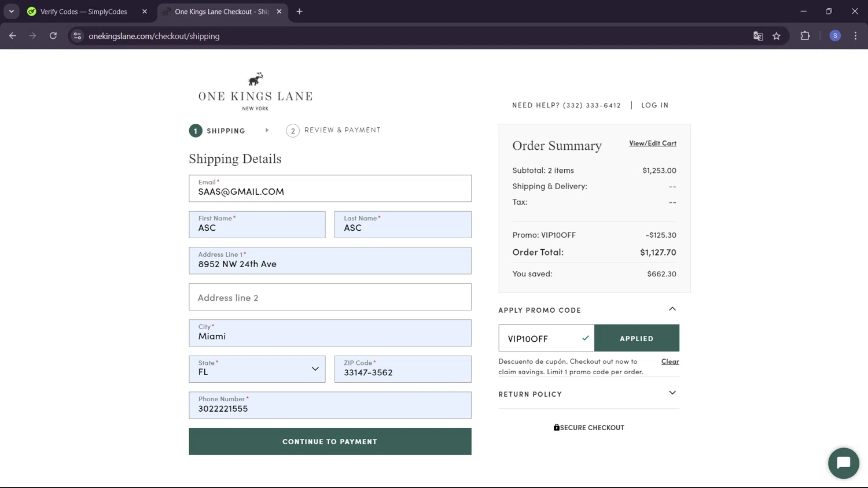Open the State dropdown
868x488 pixels.
click(x=257, y=369)
